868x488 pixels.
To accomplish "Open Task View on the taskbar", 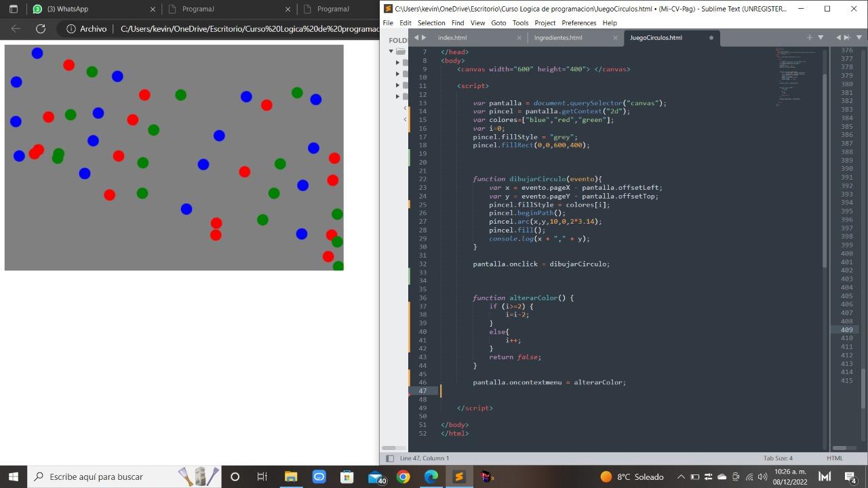I will (x=262, y=476).
